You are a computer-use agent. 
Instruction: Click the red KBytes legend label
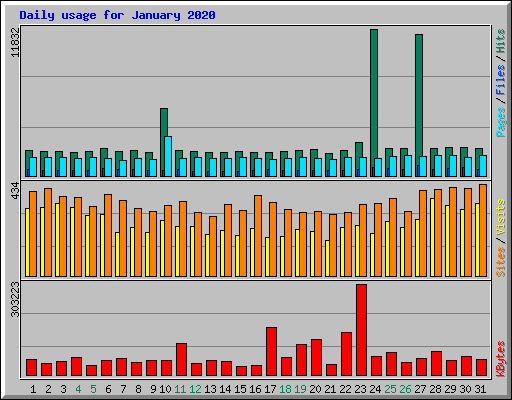click(x=501, y=359)
